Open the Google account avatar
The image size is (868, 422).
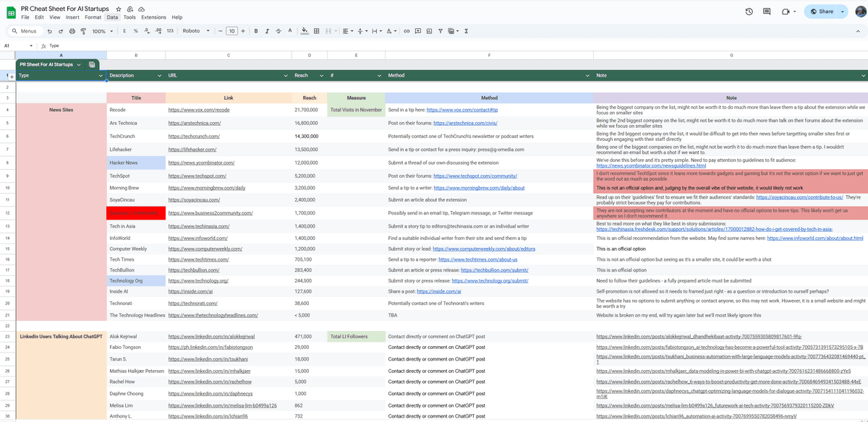[x=859, y=12]
